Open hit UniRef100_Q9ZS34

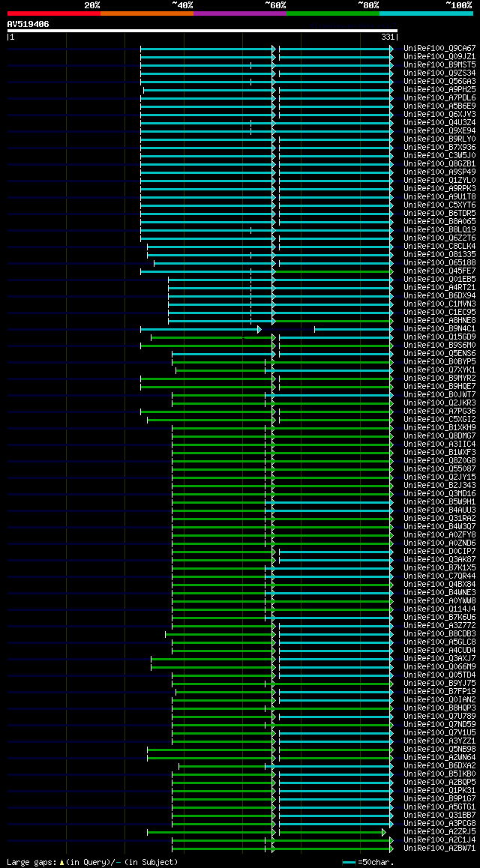point(439,73)
